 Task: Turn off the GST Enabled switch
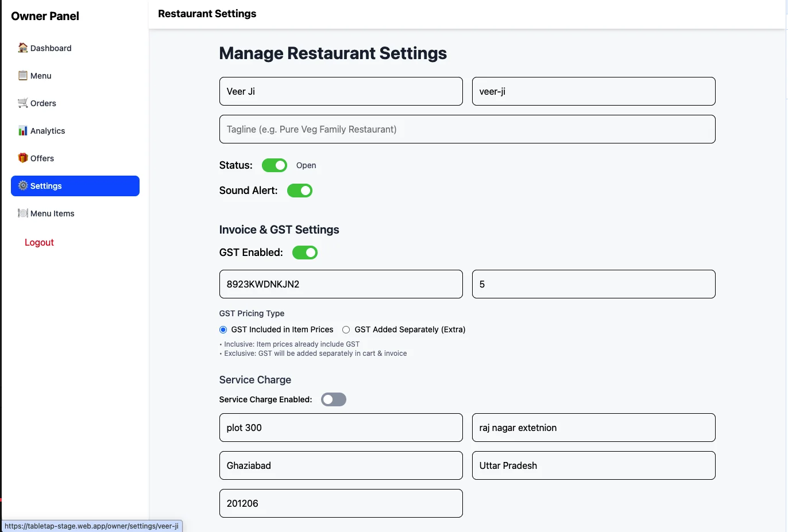point(305,252)
